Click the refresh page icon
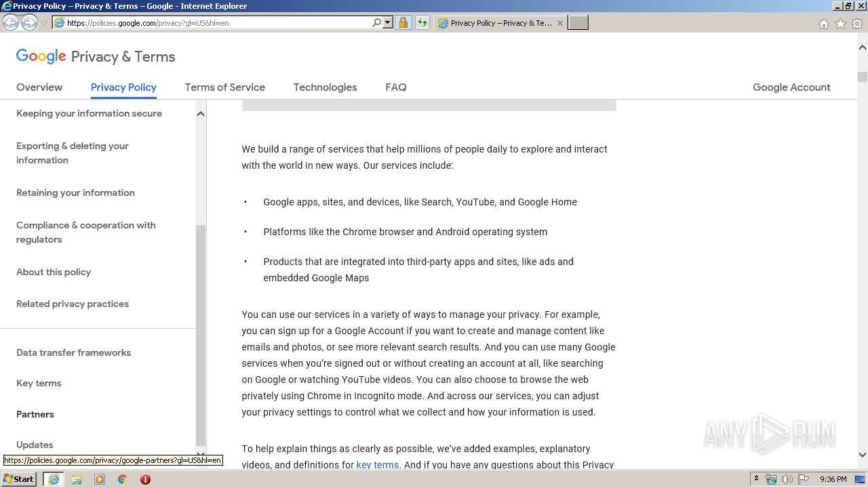Viewport: 868px width, 488px height. point(422,23)
